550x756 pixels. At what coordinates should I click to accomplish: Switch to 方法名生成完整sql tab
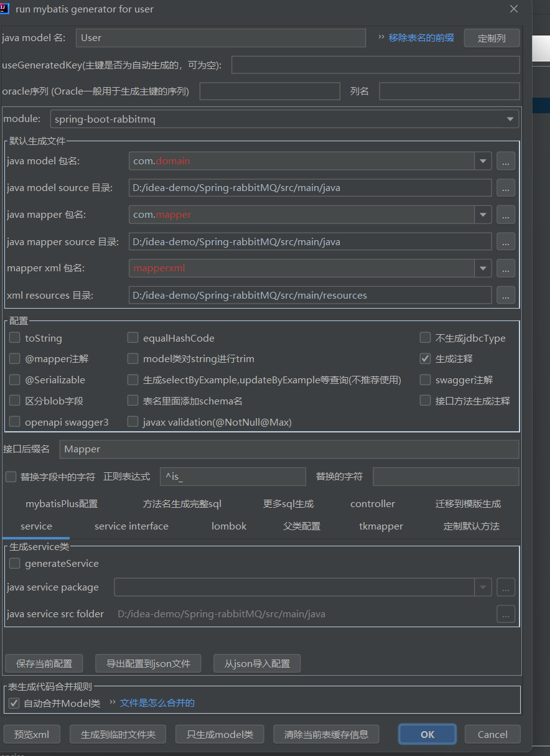click(182, 503)
